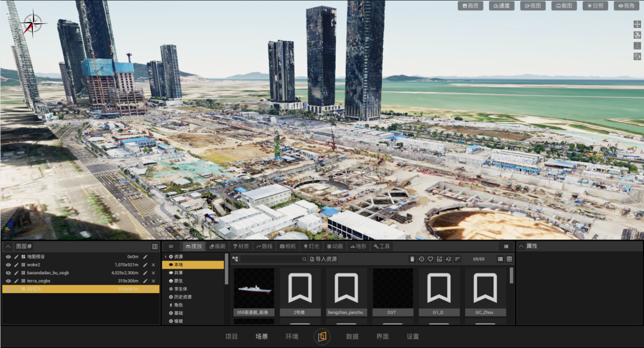Click the folder tree icon beside search field
This screenshot has height=348, width=644.
[235, 259]
